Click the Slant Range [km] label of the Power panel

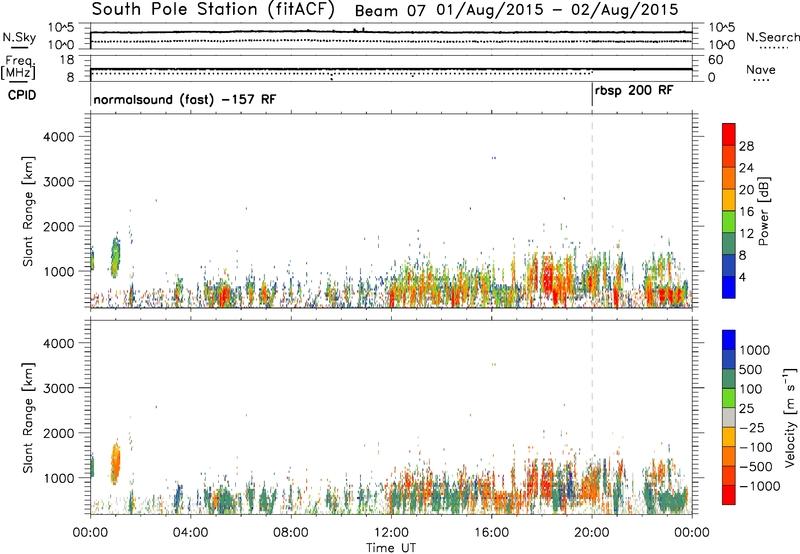point(28,211)
